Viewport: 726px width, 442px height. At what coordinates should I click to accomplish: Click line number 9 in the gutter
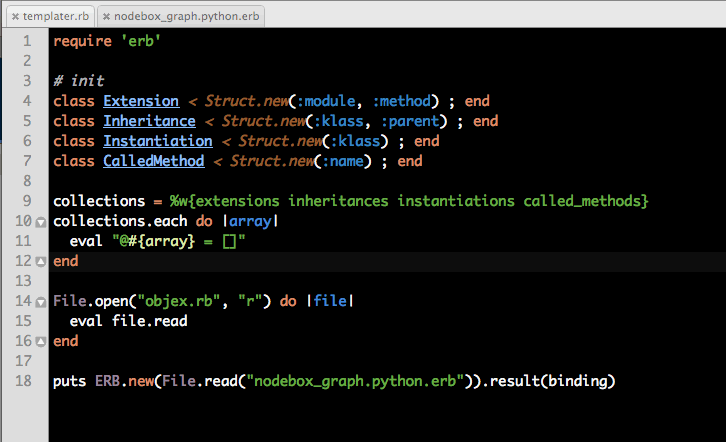(x=27, y=201)
